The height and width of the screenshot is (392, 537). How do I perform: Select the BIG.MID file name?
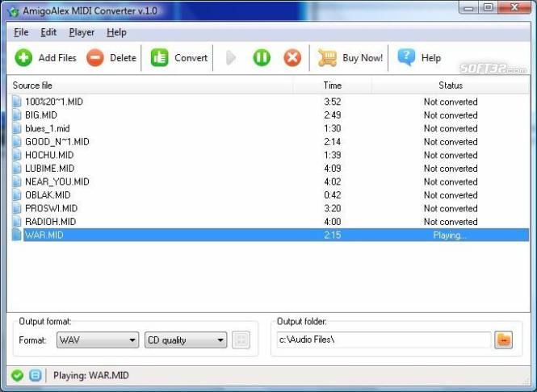coord(41,115)
